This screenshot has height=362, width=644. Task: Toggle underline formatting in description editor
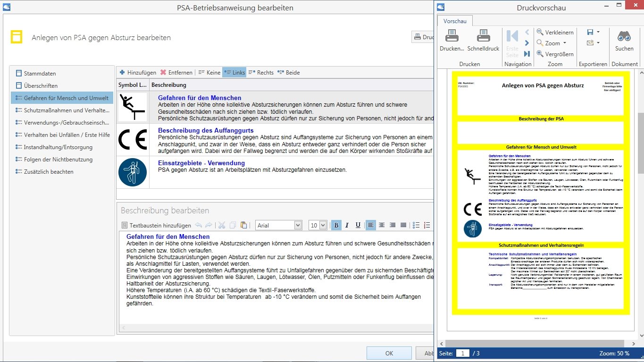pyautogui.click(x=358, y=225)
